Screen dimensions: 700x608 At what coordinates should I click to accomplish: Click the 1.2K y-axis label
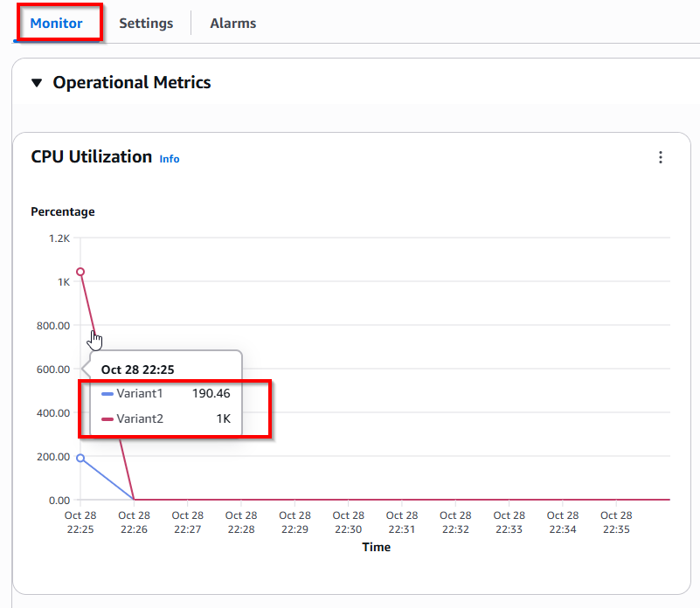pyautogui.click(x=59, y=238)
